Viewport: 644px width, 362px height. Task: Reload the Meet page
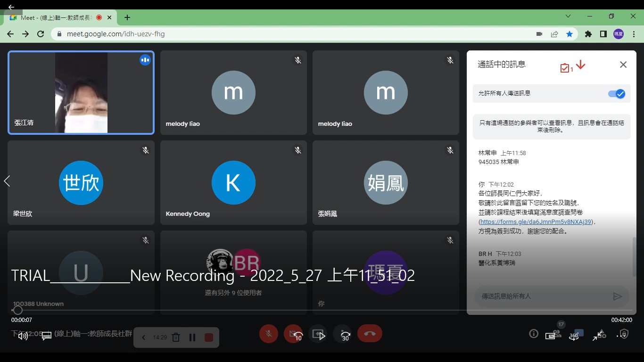(41, 34)
